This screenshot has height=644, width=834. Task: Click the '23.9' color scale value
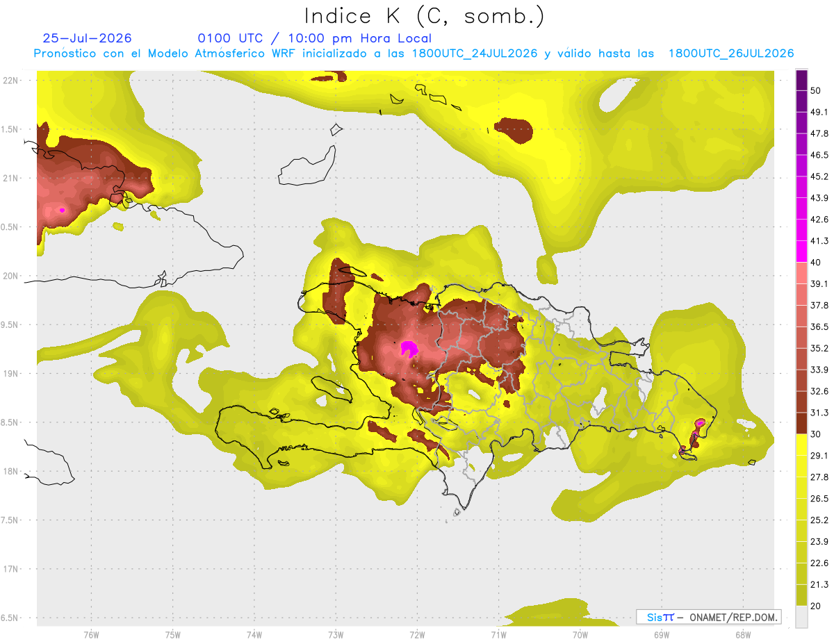(x=819, y=542)
